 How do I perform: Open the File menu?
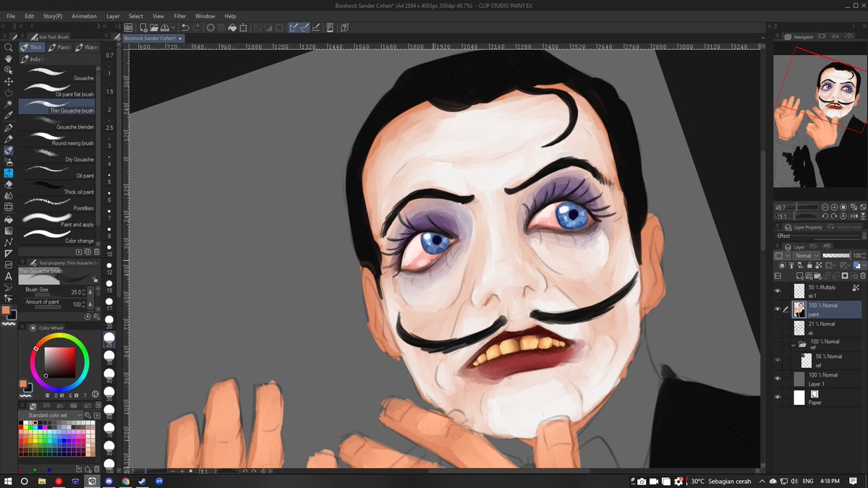(11, 16)
